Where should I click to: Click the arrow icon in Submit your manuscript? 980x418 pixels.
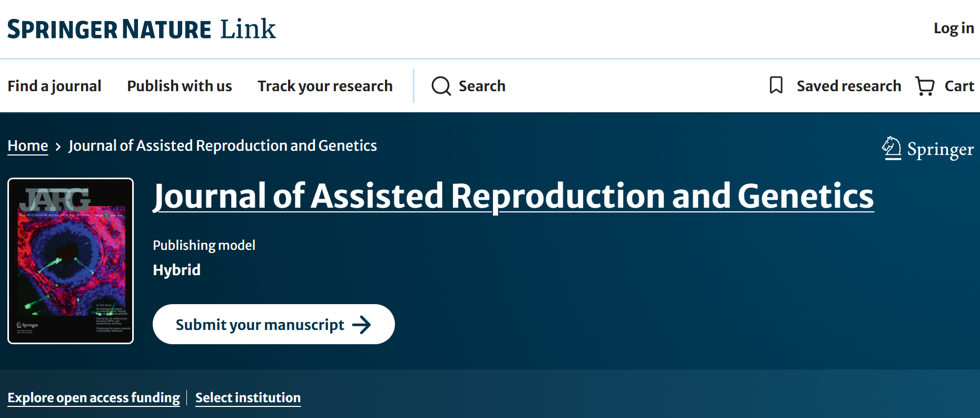click(361, 325)
